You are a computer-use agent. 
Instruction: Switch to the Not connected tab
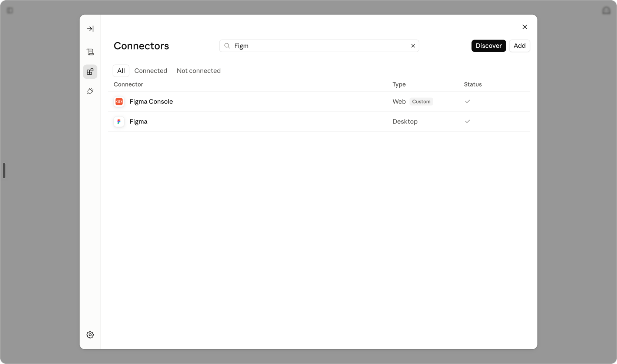[199, 71]
